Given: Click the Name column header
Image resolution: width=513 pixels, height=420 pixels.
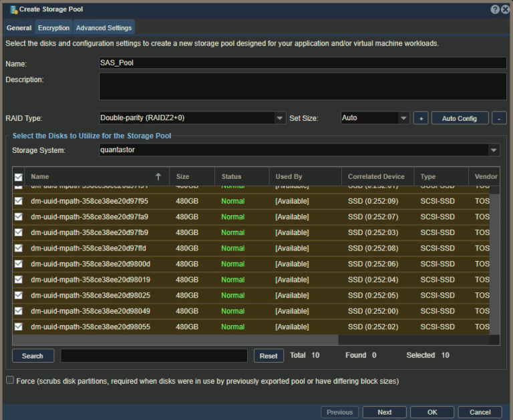Looking at the screenshot, I should pos(97,177).
